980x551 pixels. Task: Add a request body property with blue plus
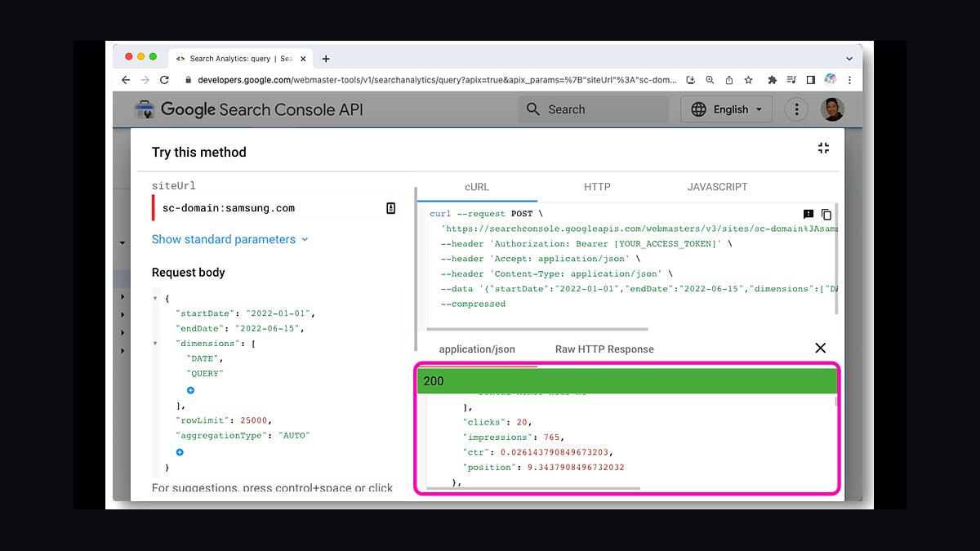tap(180, 452)
